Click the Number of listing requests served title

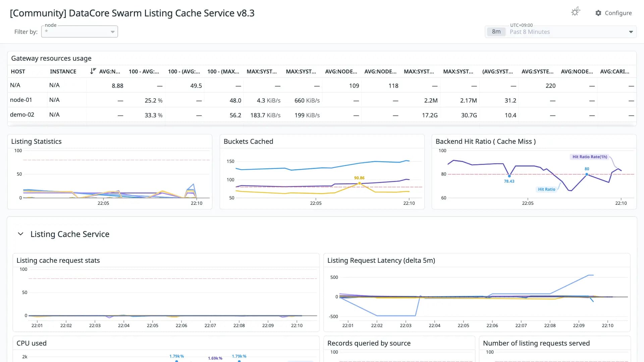[536, 343]
